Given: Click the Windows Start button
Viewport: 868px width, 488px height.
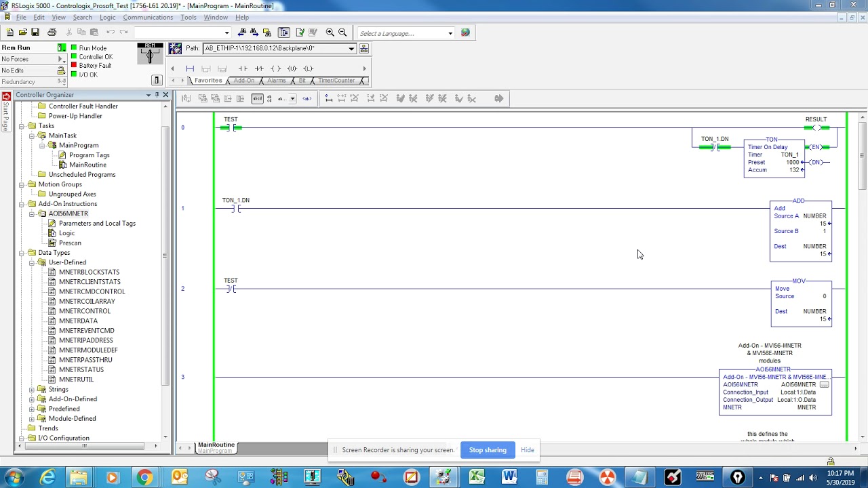Looking at the screenshot, I should (14, 478).
